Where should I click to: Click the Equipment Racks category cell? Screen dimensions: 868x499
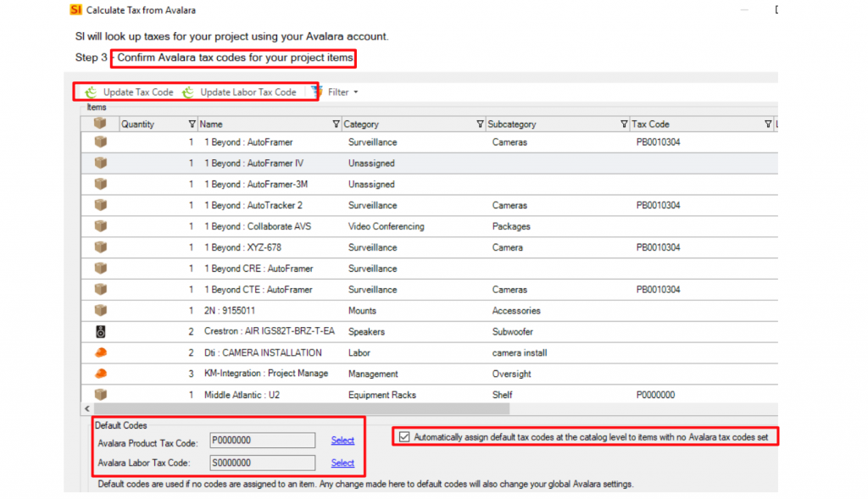point(382,395)
